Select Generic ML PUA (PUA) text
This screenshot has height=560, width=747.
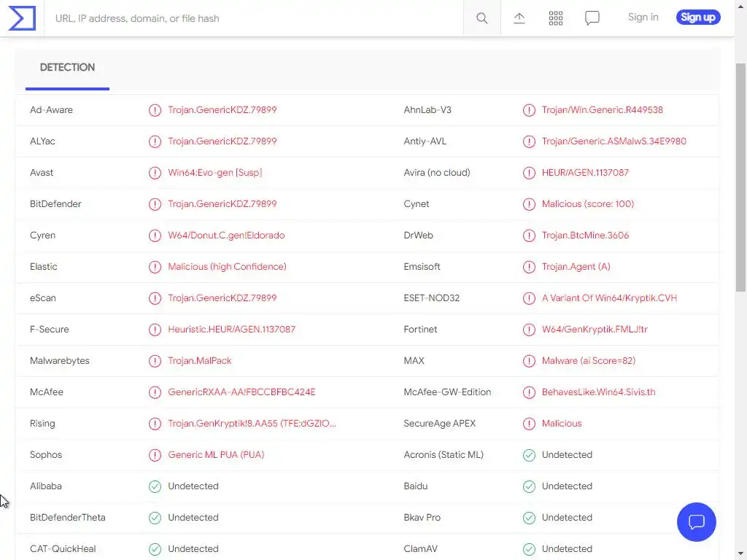216,455
